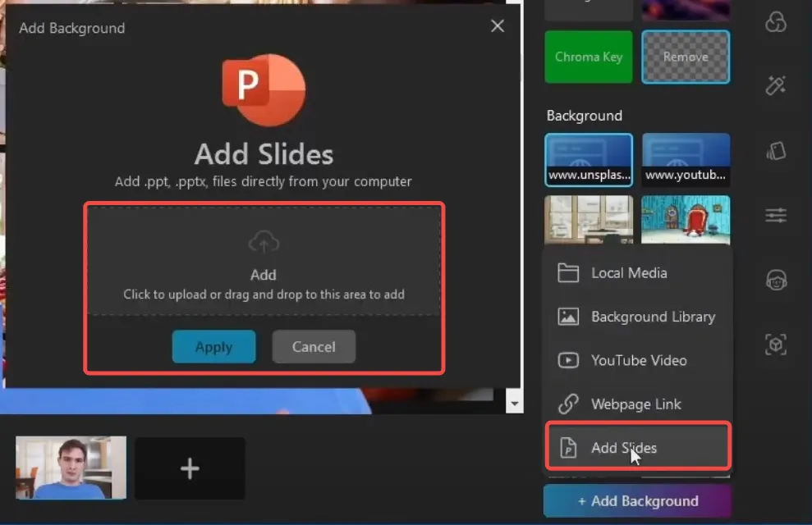This screenshot has height=525, width=812.
Task: Cancel the Add Slides dialog
Action: pyautogui.click(x=314, y=346)
